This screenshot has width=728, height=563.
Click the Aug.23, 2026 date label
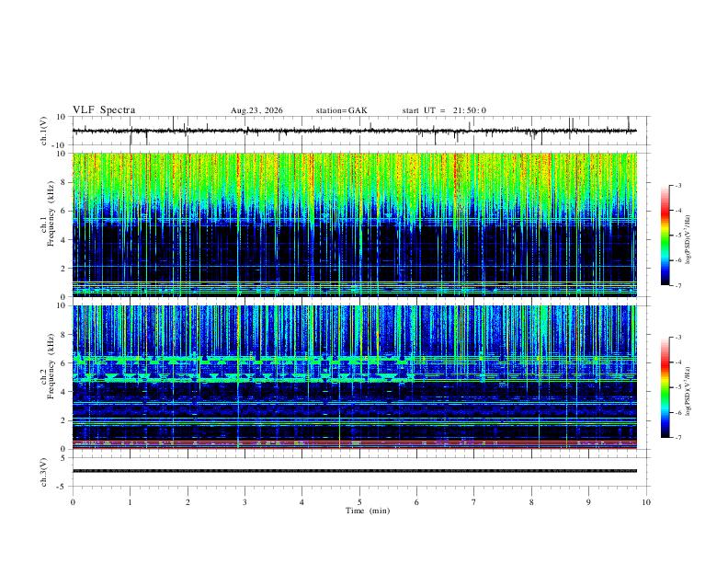256,110
